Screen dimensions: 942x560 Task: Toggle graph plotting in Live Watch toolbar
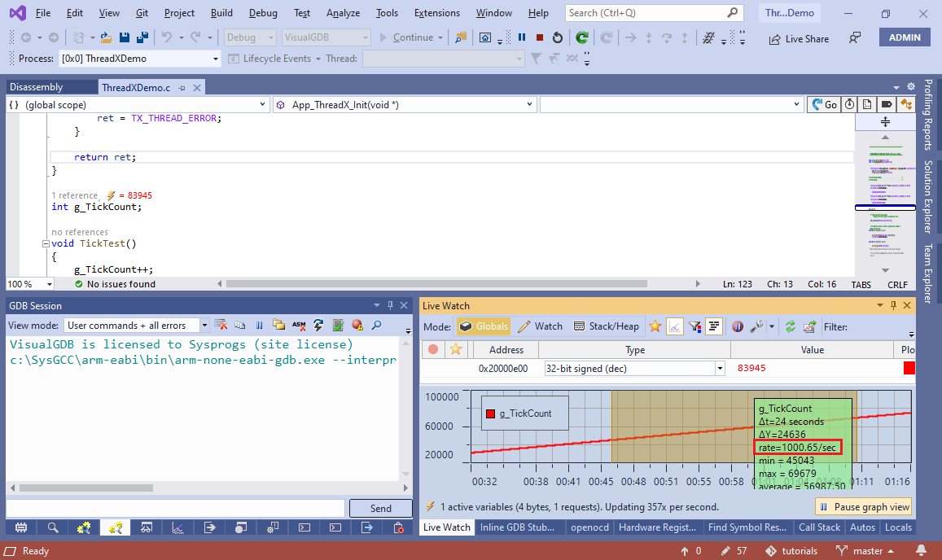click(675, 326)
